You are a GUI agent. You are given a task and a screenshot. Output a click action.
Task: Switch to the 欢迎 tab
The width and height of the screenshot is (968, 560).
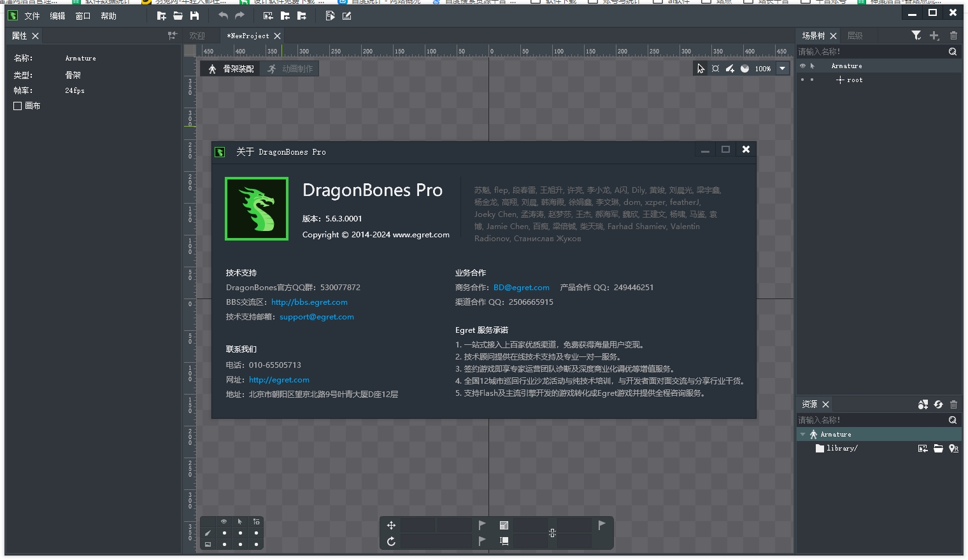click(x=197, y=36)
